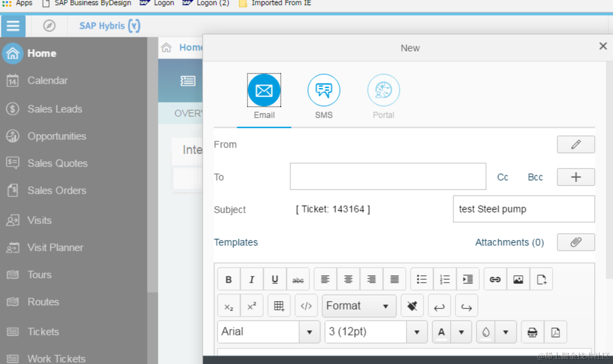Click the Attachments (0) link
The width and height of the screenshot is (613, 364).
pos(510,242)
